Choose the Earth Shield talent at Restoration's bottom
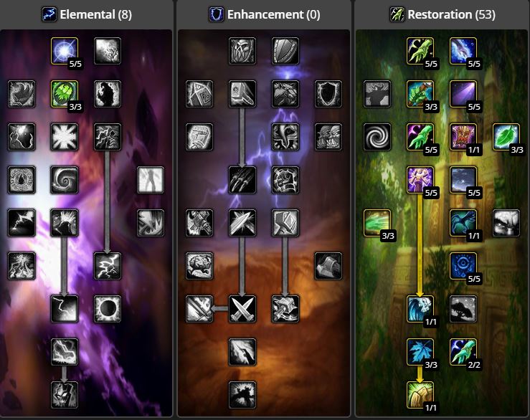530x420 pixels. pyautogui.click(x=420, y=395)
